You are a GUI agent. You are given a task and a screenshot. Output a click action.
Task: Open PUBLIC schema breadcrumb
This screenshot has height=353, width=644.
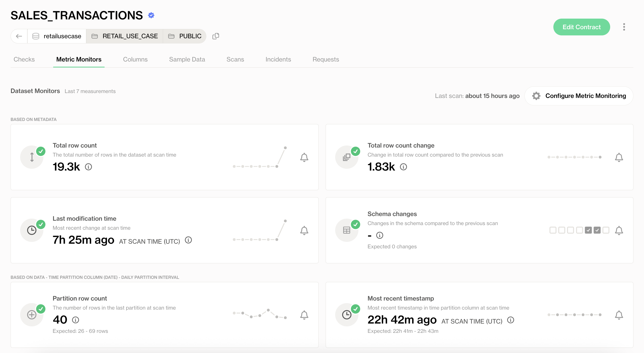point(185,36)
